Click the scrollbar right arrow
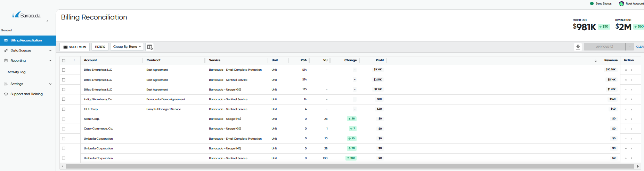Screen dimensions: 644x171 (x=638, y=166)
